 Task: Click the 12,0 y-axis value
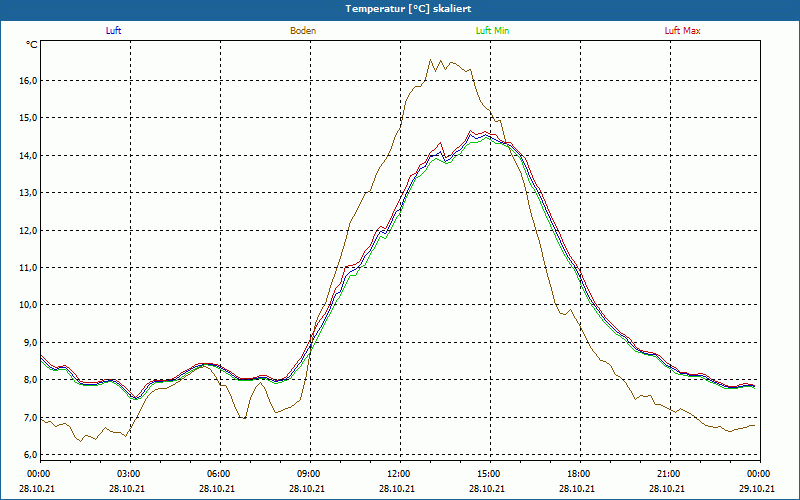click(x=29, y=231)
